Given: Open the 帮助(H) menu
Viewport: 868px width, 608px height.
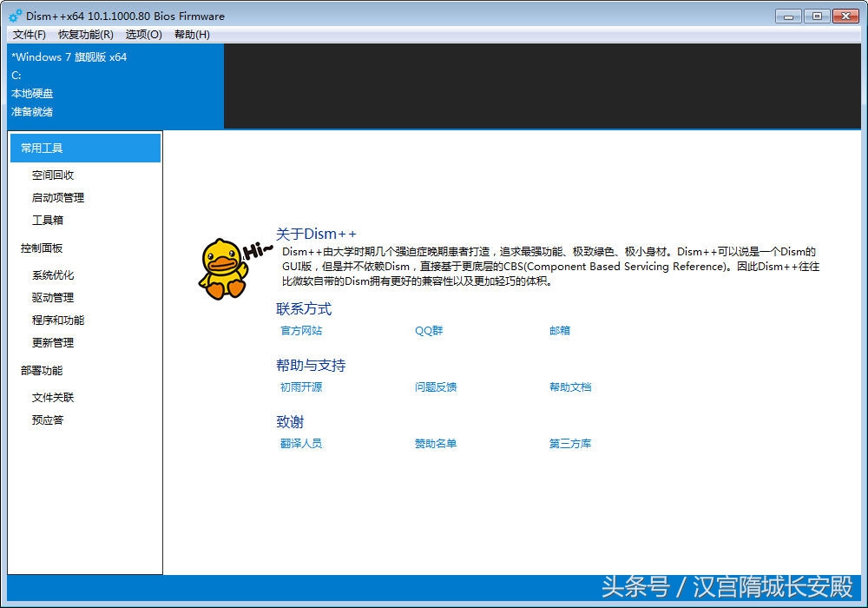Looking at the screenshot, I should coord(192,35).
